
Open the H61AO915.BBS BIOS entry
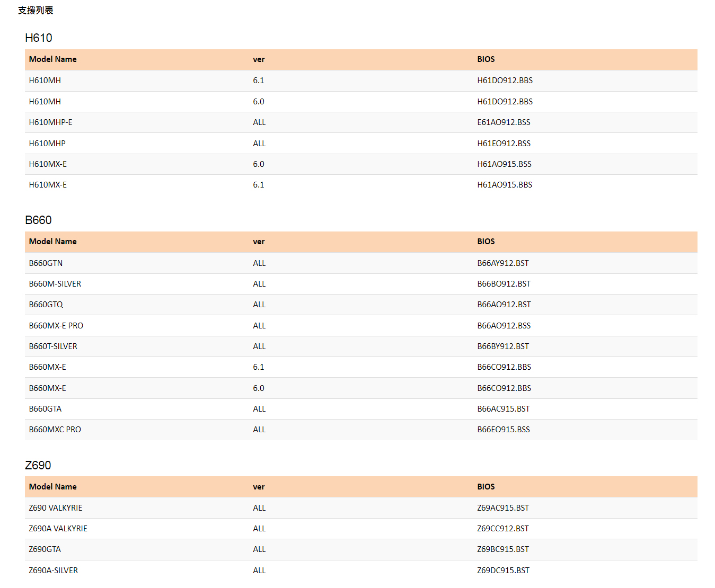pos(505,185)
